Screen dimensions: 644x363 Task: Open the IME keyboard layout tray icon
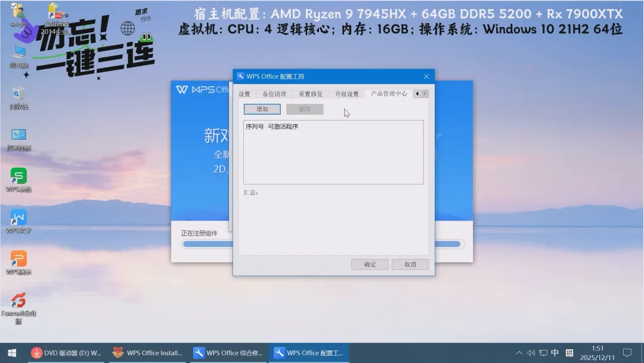569,353
